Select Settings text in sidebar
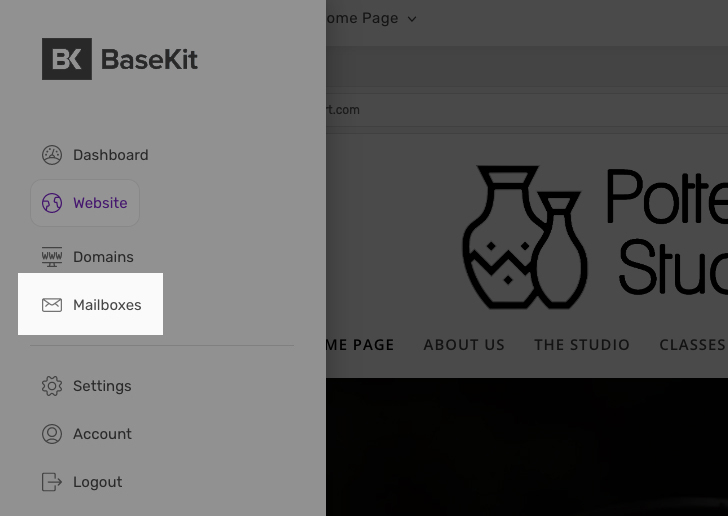The width and height of the screenshot is (728, 516). 102,386
